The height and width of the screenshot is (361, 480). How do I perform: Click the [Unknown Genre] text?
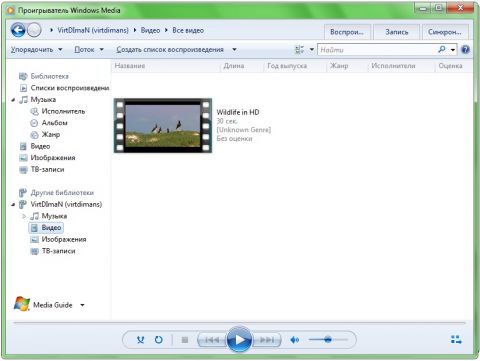[244, 130]
